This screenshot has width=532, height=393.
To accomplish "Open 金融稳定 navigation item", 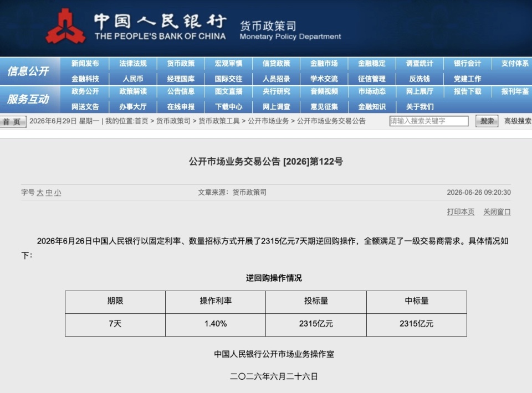I will [x=372, y=63].
